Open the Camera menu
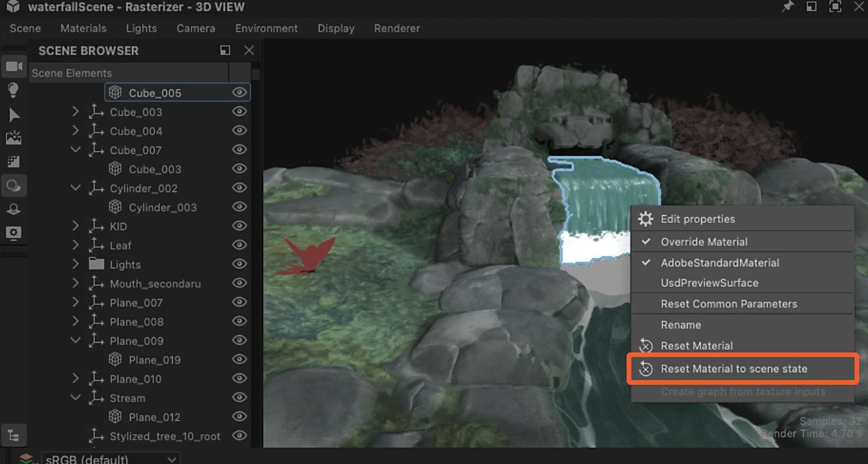The height and width of the screenshot is (464, 868). point(196,28)
